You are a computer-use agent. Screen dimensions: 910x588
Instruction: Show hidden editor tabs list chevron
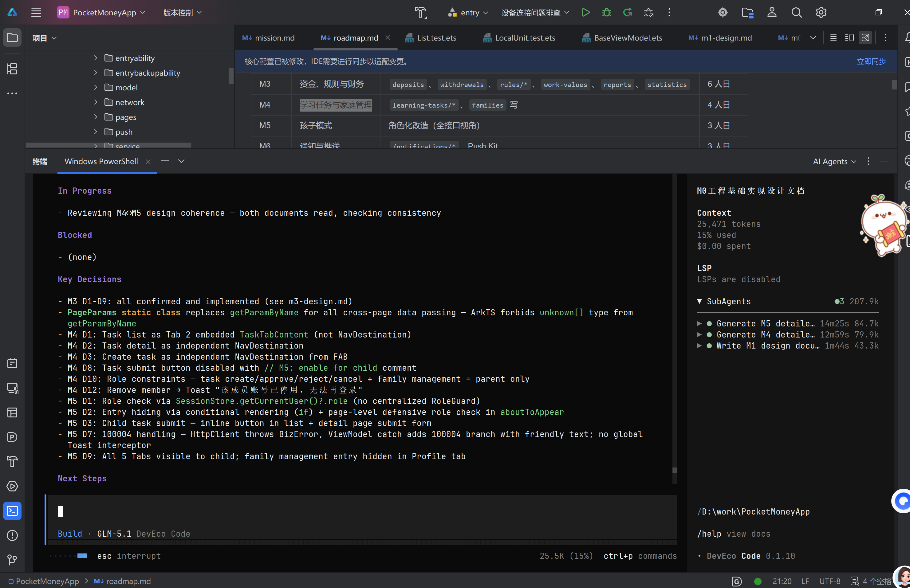coord(813,38)
